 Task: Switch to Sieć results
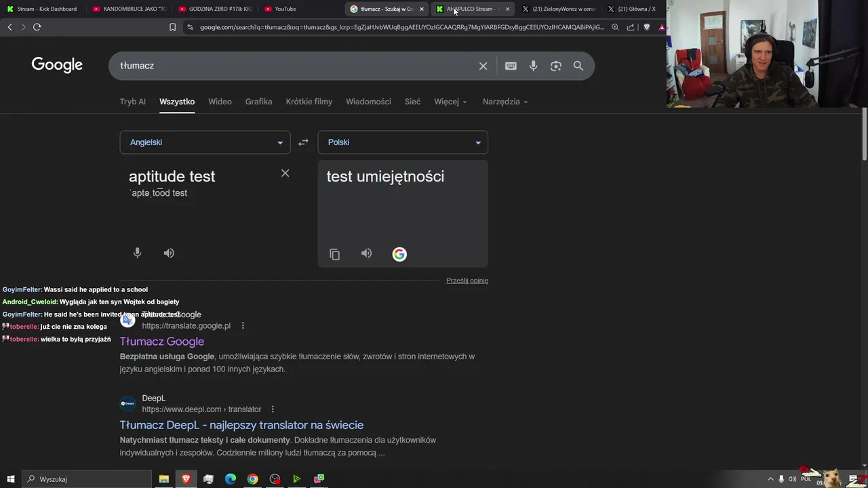pos(413,102)
